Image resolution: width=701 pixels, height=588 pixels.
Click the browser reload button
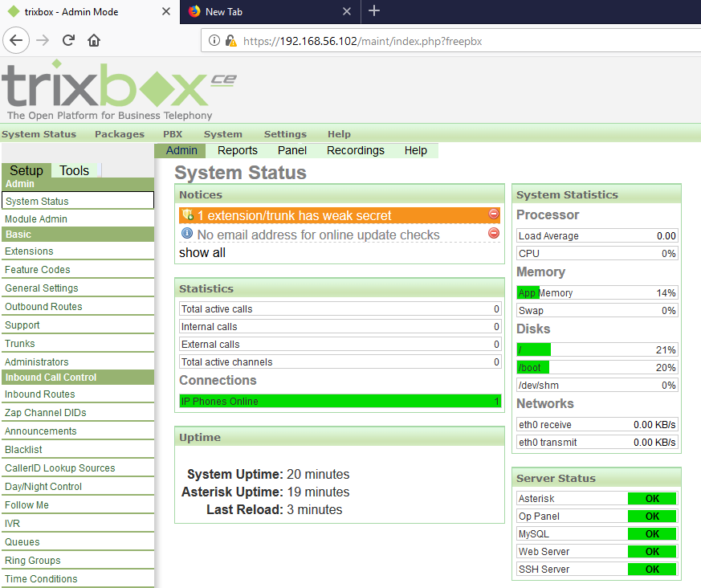(69, 40)
